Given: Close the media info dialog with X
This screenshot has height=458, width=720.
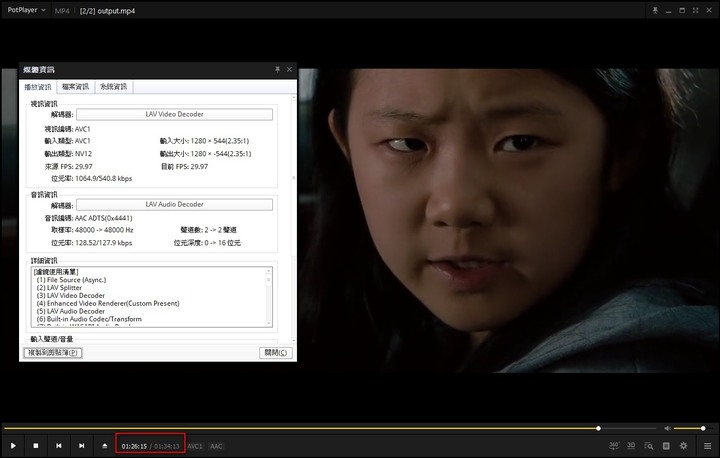Looking at the screenshot, I should [289, 69].
